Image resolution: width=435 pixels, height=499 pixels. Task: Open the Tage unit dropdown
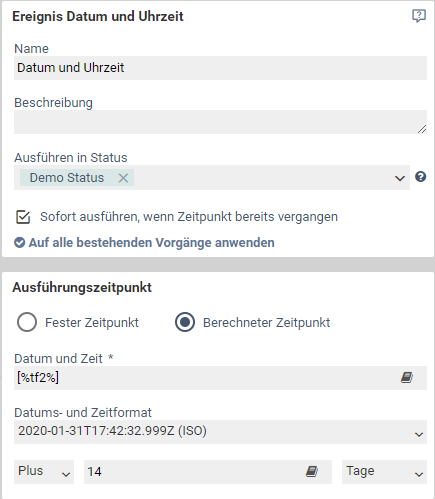click(x=384, y=472)
